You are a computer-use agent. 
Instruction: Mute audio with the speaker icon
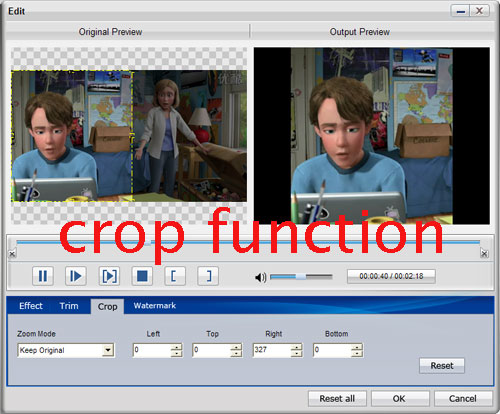click(x=261, y=277)
